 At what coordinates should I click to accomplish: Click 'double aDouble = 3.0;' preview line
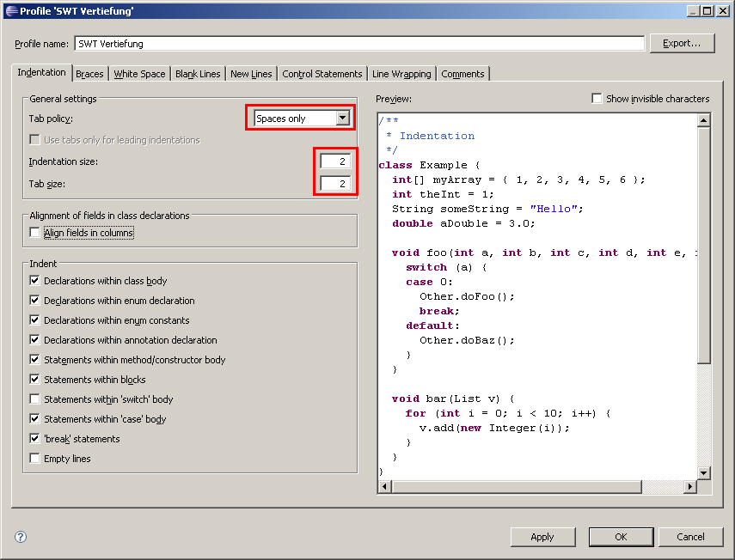tap(463, 223)
